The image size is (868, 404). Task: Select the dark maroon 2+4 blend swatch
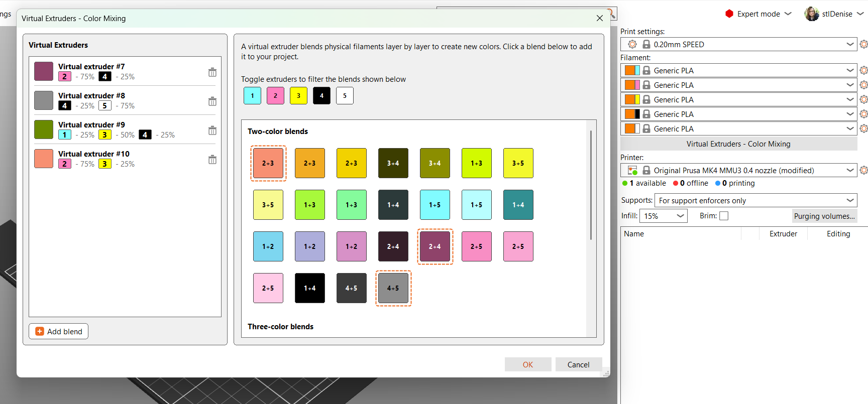point(393,246)
